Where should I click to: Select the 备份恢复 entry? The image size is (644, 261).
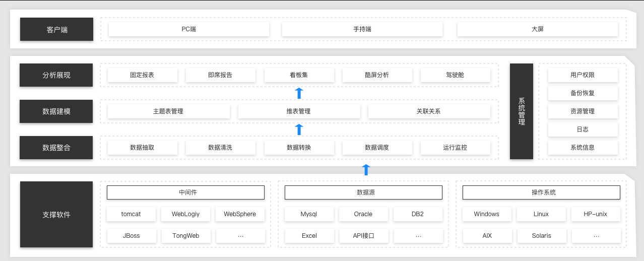point(583,93)
